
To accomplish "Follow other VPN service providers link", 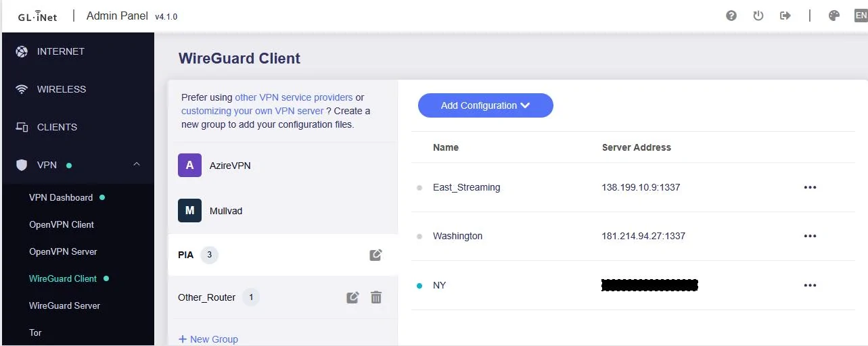I will click(x=294, y=97).
